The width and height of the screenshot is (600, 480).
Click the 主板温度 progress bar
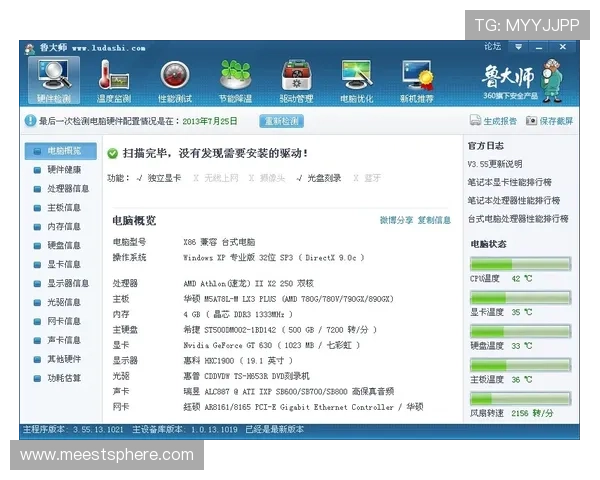click(x=520, y=365)
